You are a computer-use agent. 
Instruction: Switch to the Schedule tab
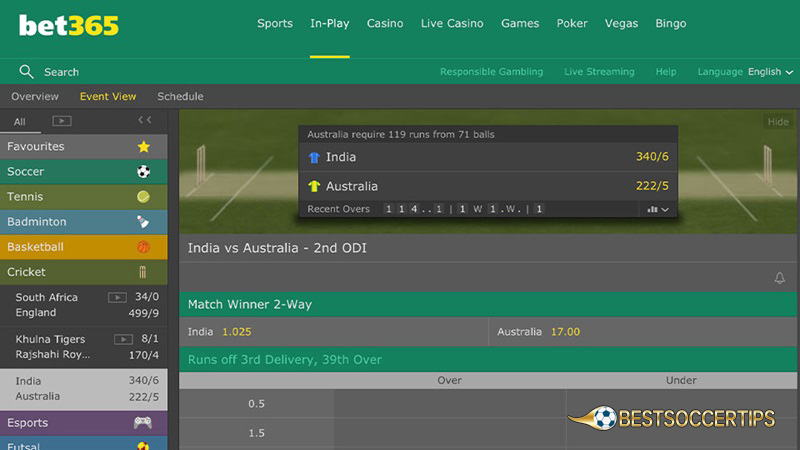point(180,96)
